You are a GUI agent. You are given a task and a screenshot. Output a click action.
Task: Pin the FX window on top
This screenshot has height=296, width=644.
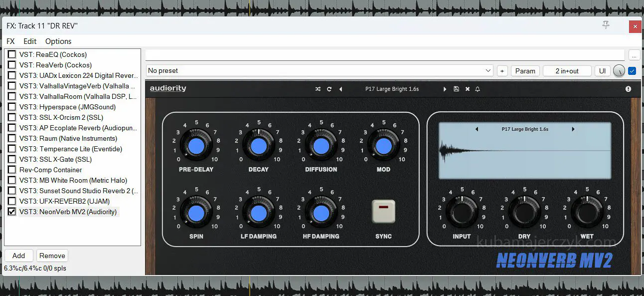(606, 25)
